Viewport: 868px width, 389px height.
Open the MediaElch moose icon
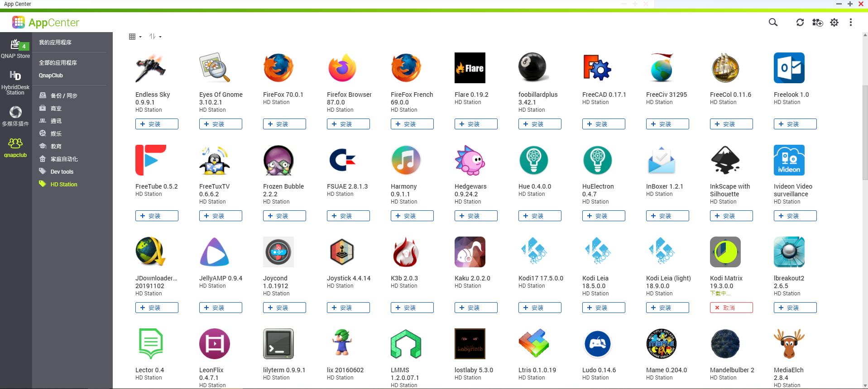(789, 344)
